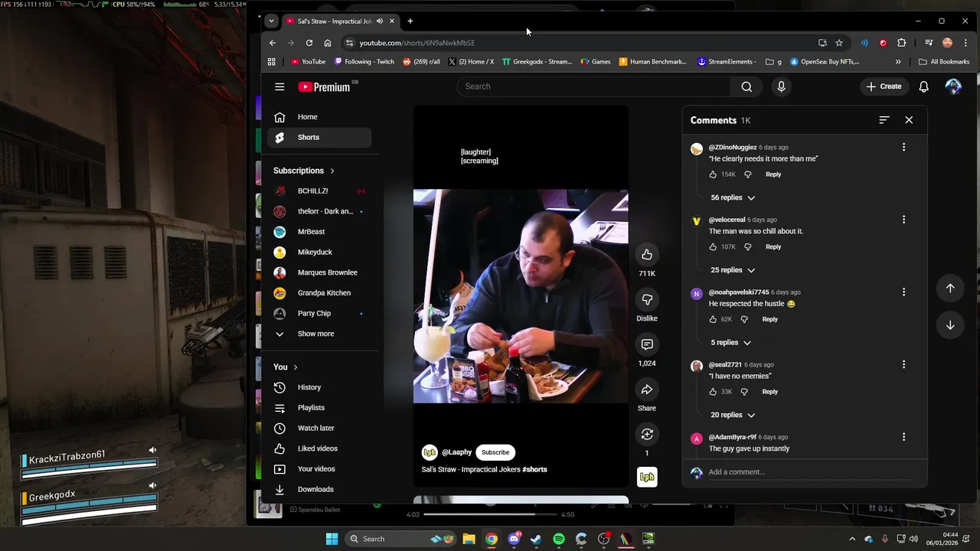The height and width of the screenshot is (551, 980).
Task: Dislike the @noahpavelski7745 comment
Action: point(744,319)
